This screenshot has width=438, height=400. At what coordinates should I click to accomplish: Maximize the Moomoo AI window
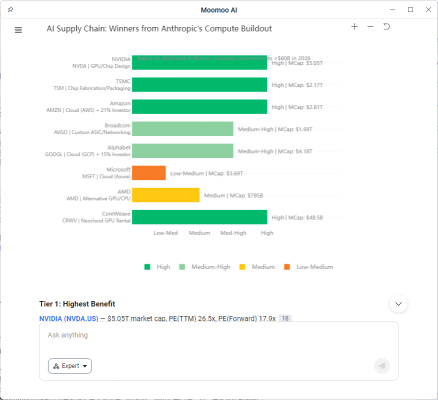pyautogui.click(x=411, y=10)
